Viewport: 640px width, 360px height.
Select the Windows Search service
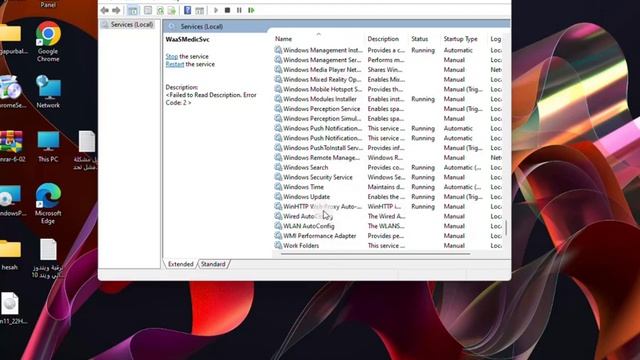(x=387, y=167)
